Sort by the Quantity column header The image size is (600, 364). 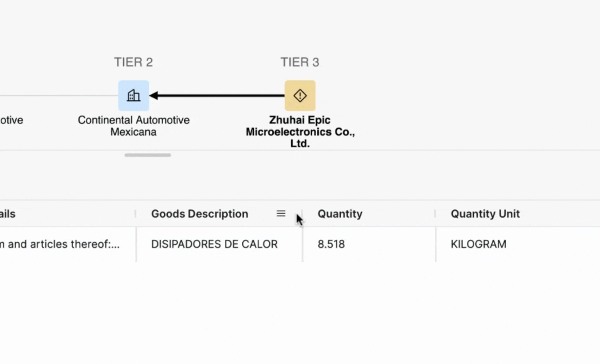point(340,214)
